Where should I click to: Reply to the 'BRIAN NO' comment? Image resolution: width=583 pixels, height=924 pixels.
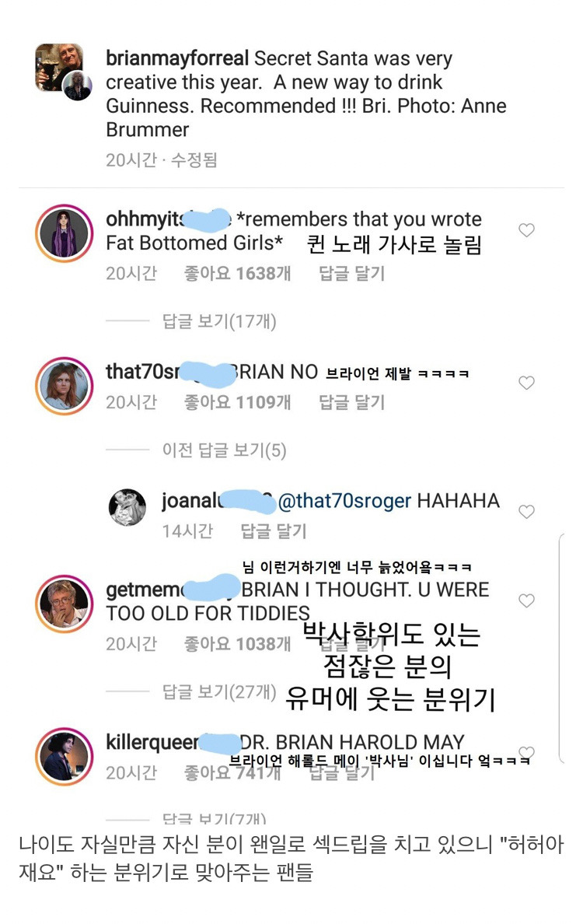click(x=351, y=402)
